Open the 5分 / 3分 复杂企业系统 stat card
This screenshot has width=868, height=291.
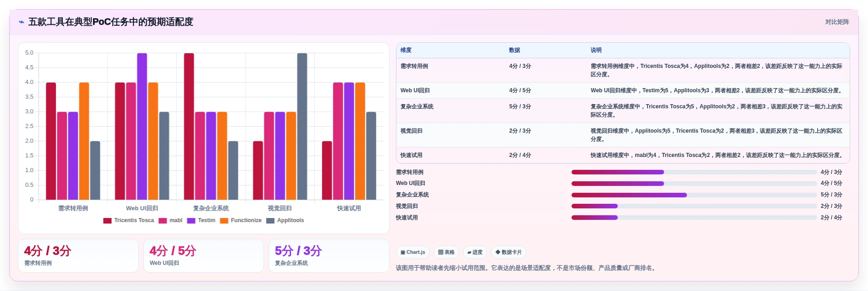329,256
